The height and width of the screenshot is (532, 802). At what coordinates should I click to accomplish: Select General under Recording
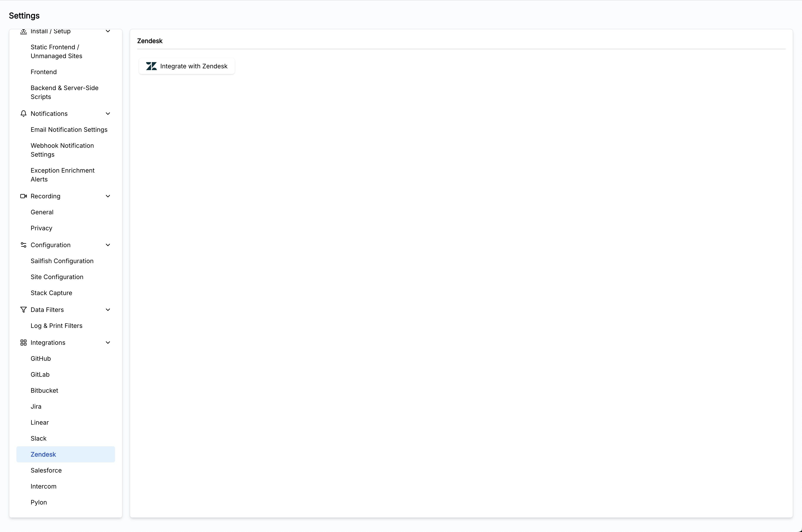tap(66, 212)
